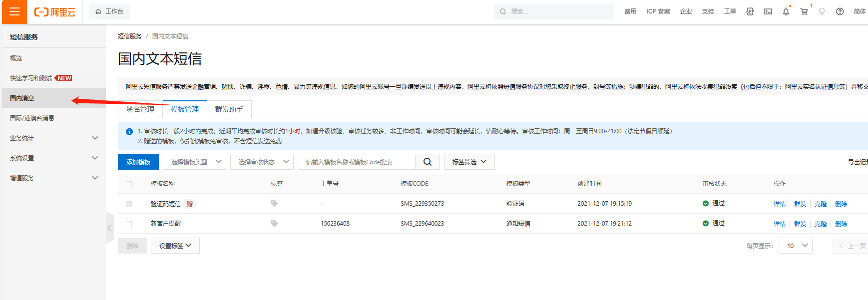Tick checkbox for 新客户提醒 row
Viewport: 868px width, 300px height.
tap(129, 224)
